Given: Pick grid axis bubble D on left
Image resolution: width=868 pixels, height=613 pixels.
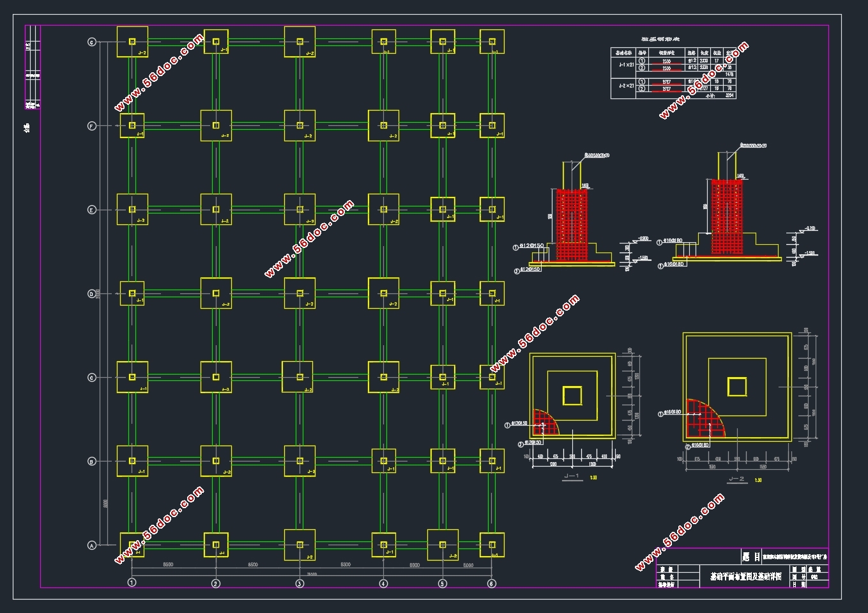Looking at the screenshot, I should tap(91, 294).
